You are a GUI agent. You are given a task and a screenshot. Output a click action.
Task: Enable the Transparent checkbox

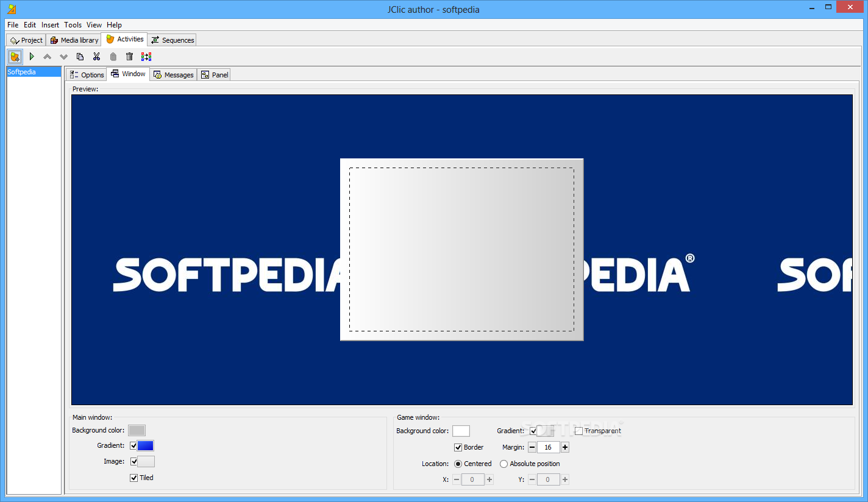578,431
